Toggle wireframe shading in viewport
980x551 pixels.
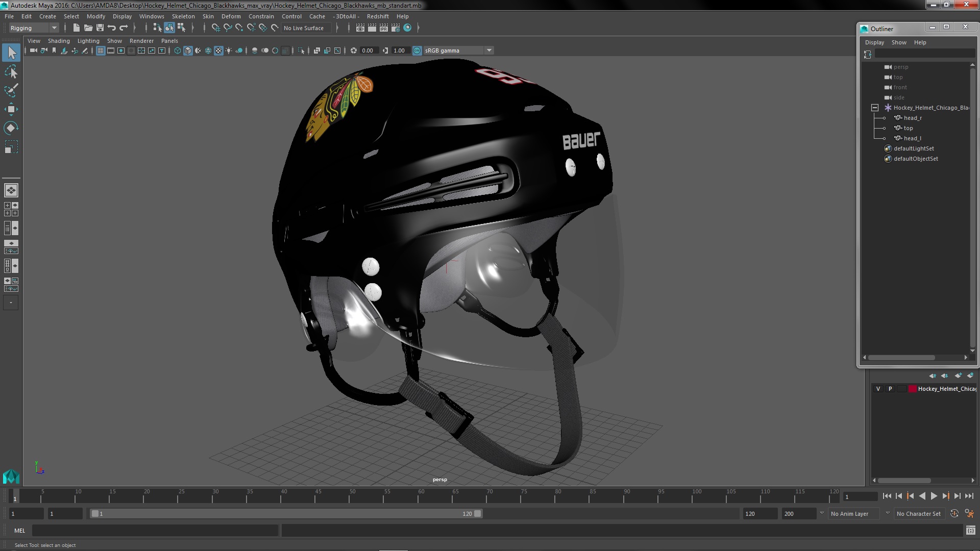178,51
